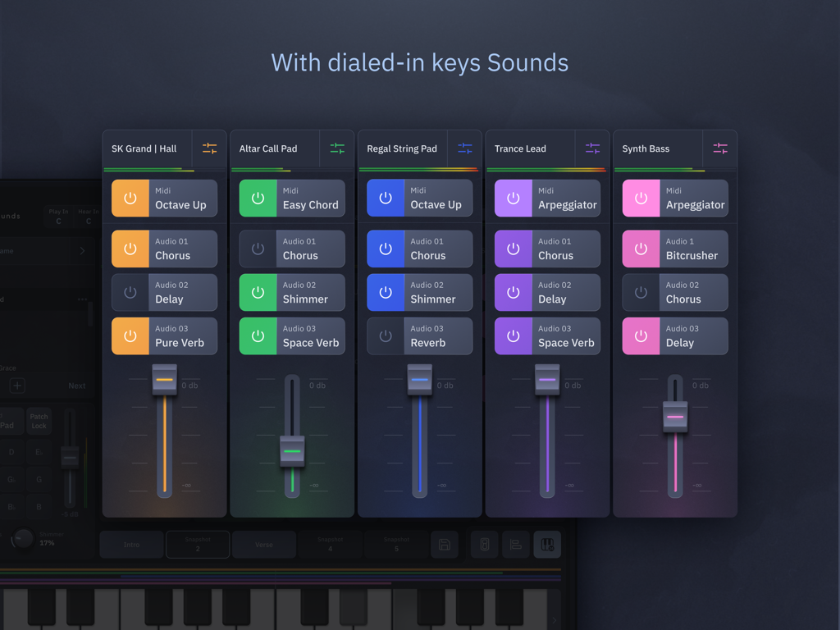This screenshot has width=840, height=630.
Task: Select the metronome icon in the bottom toolbar
Action: (484, 544)
